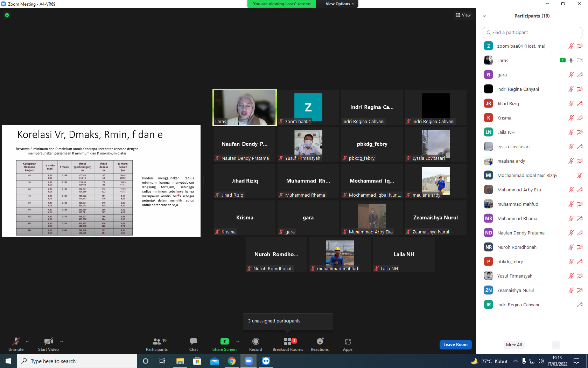Click Laras video camera icon in list
Screen dimensions: 588x368
coord(580,60)
